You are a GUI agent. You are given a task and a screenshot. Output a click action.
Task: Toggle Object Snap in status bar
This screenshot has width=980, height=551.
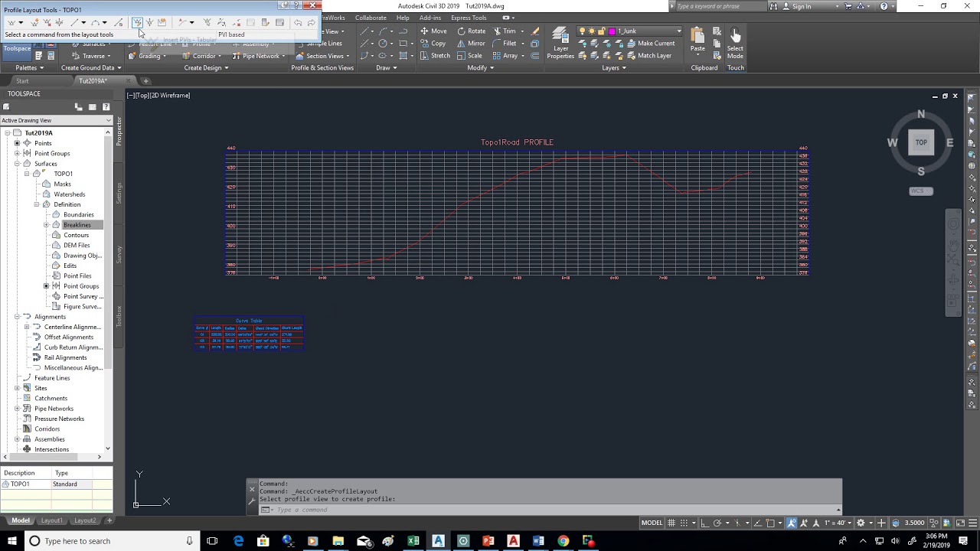coord(771,523)
